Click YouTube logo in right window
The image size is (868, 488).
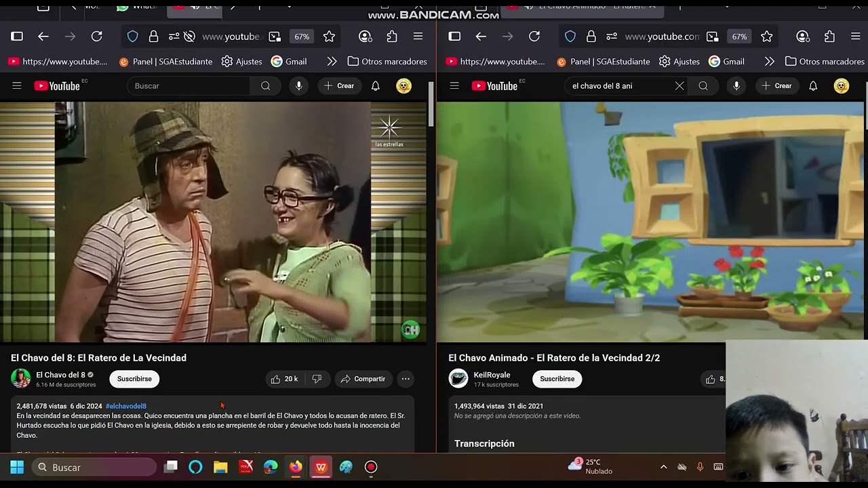(x=495, y=86)
